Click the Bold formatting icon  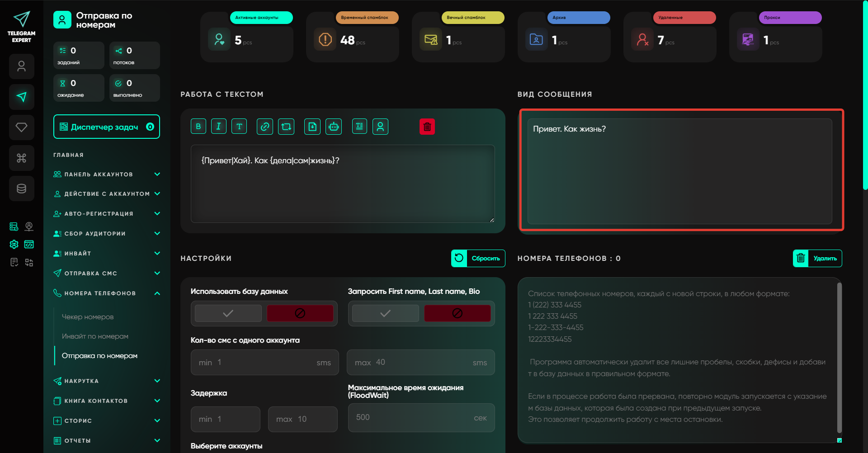(x=198, y=127)
